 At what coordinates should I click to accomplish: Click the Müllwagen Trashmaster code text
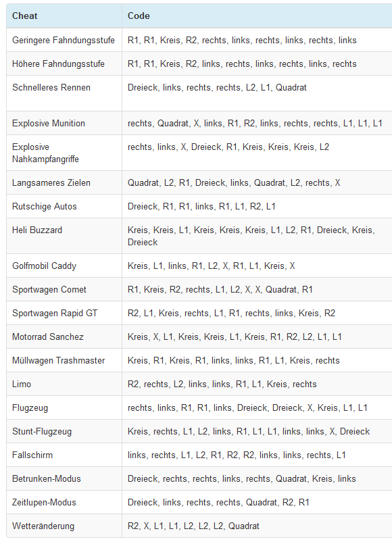(x=233, y=361)
